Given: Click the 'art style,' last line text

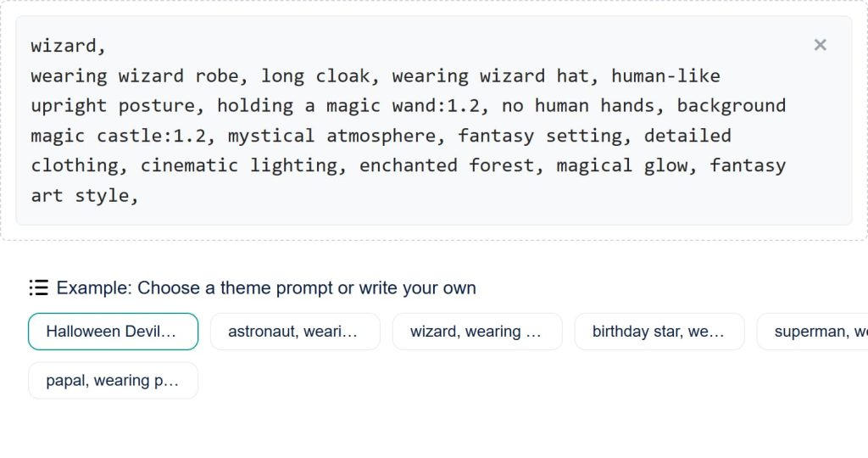Looking at the screenshot, I should click(x=85, y=195).
